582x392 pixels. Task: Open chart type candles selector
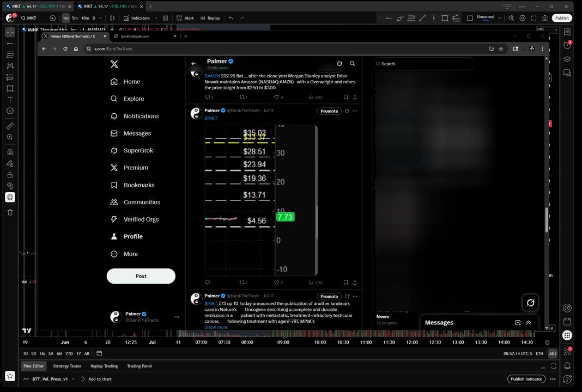pyautogui.click(x=112, y=18)
